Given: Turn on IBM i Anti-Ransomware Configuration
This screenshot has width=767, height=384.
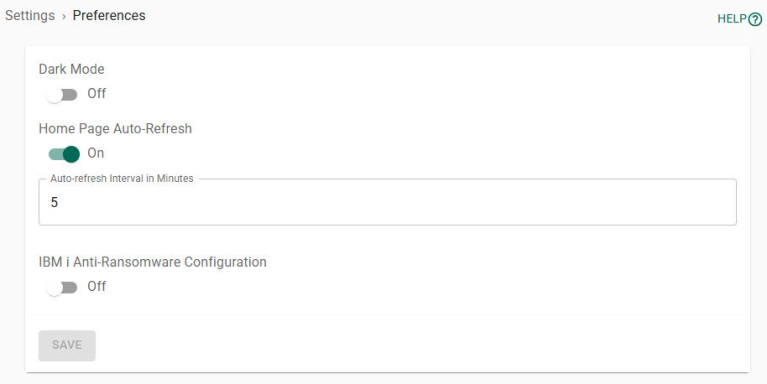Looking at the screenshot, I should pyautogui.click(x=62, y=288).
